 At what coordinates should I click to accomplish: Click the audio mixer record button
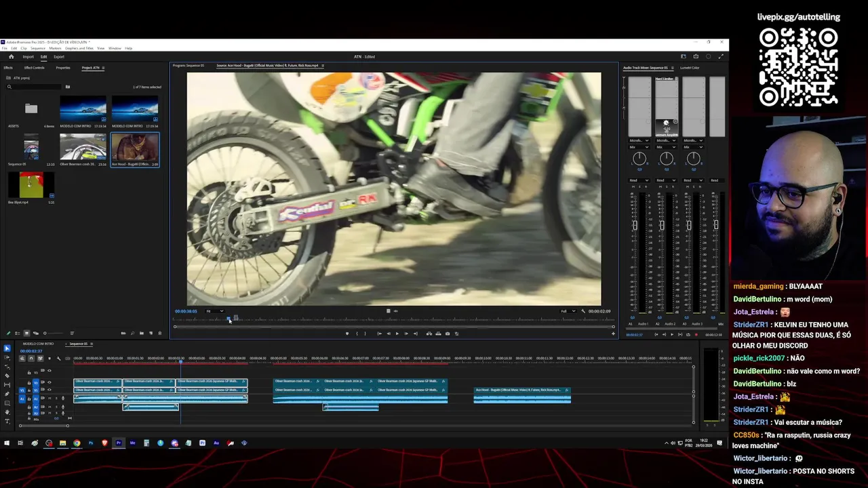click(x=696, y=335)
